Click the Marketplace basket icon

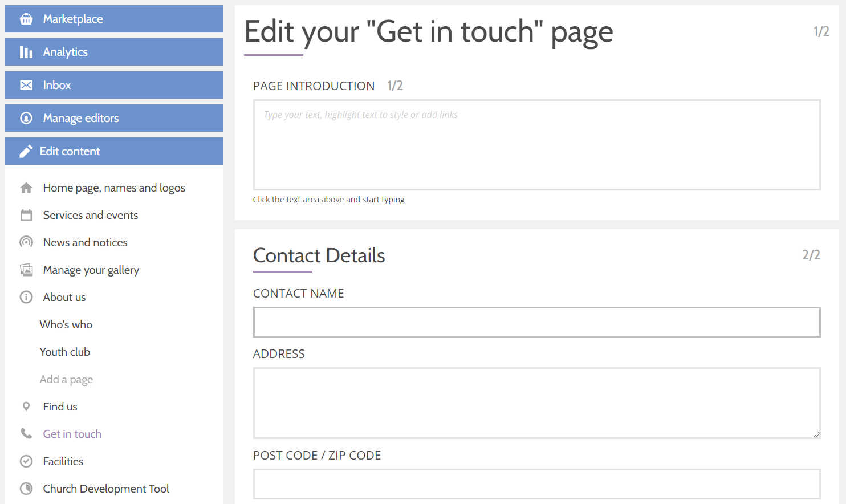click(x=26, y=19)
